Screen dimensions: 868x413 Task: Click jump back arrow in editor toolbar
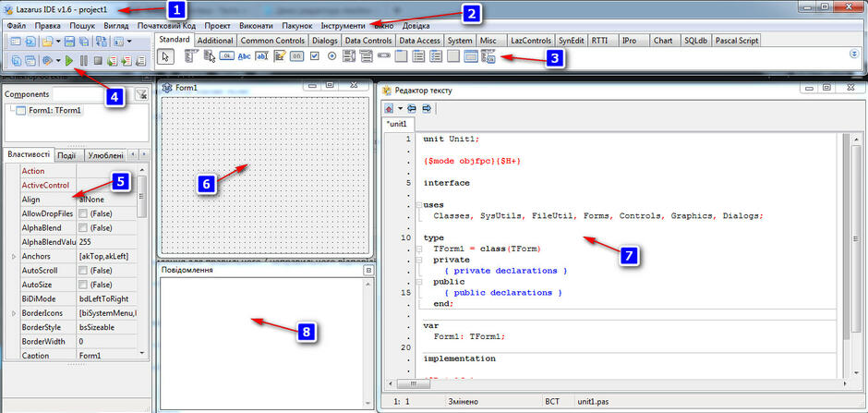coord(412,108)
